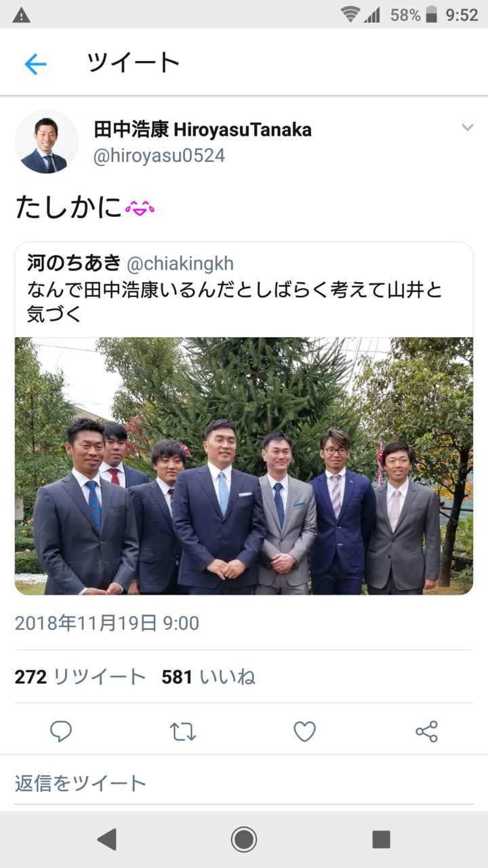Image resolution: width=488 pixels, height=868 pixels.
Task: Open the tweet options chevron menu
Action: point(467,127)
